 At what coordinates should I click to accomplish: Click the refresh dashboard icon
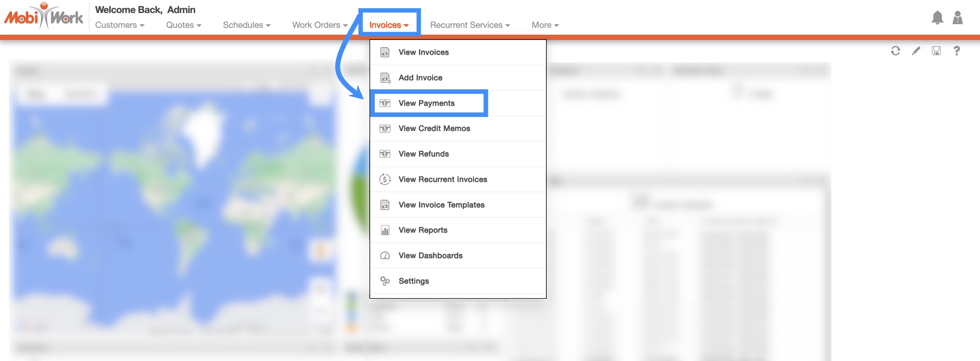click(x=895, y=51)
